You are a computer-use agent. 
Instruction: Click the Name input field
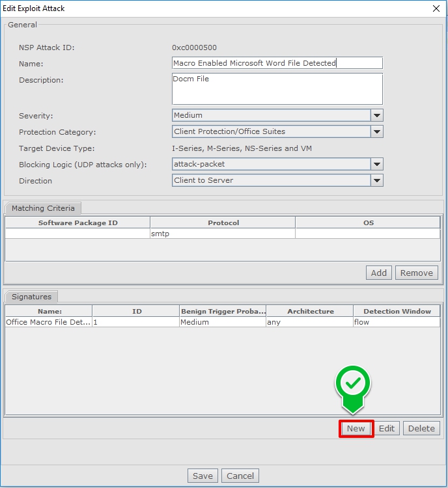[277, 63]
